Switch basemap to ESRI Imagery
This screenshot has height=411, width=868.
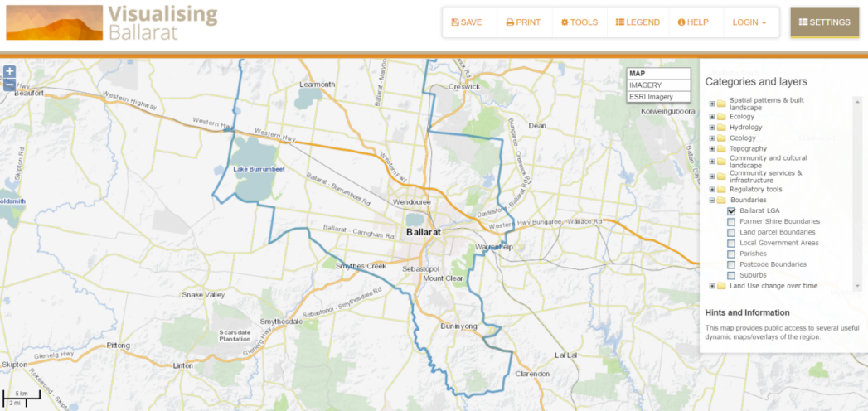[x=659, y=97]
